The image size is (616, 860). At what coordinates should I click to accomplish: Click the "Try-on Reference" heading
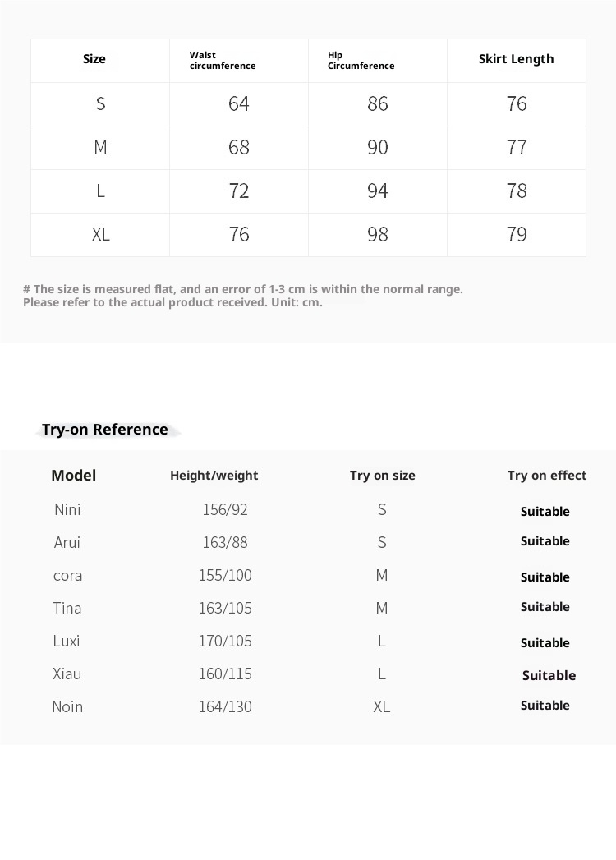coord(105,430)
